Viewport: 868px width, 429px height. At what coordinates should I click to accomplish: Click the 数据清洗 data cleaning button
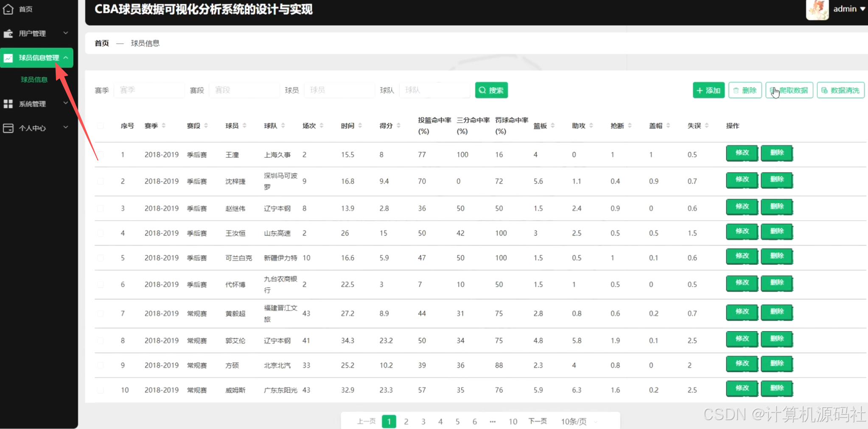pyautogui.click(x=840, y=90)
